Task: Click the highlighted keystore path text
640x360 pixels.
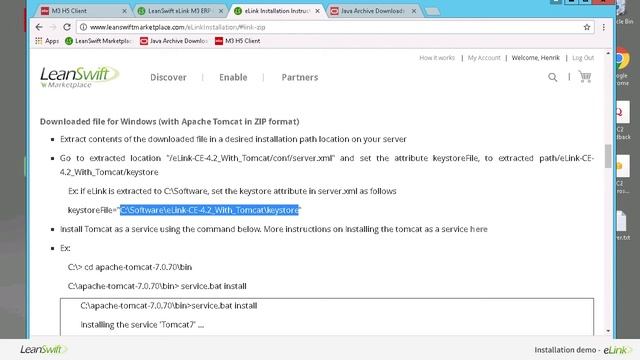Action: coord(209,210)
